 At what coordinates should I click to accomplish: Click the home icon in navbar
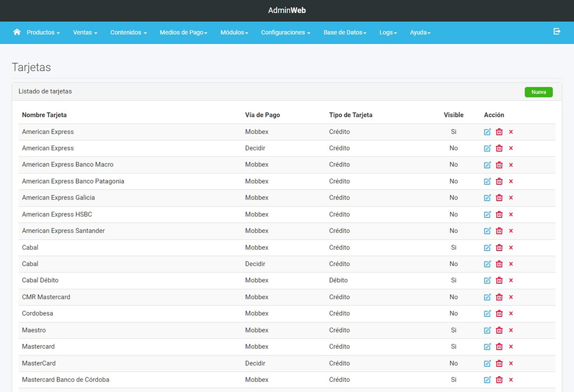pyautogui.click(x=17, y=32)
